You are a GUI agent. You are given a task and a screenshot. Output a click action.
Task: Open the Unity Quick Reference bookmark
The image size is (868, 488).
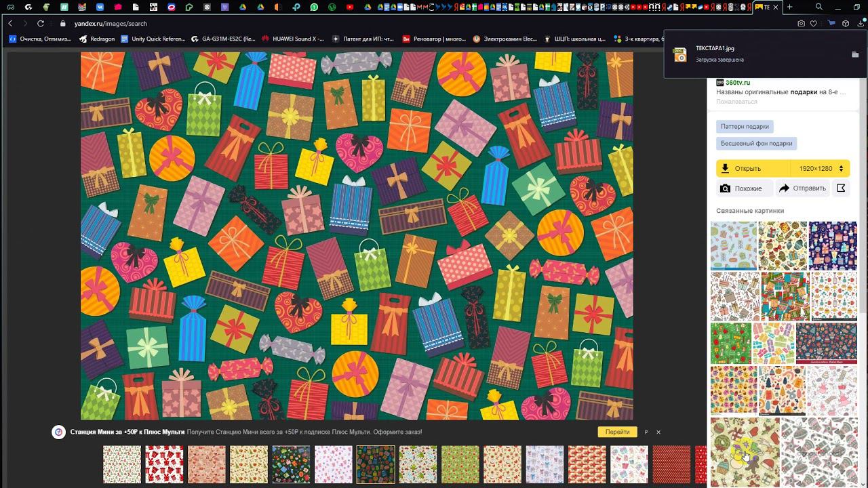[x=153, y=39]
